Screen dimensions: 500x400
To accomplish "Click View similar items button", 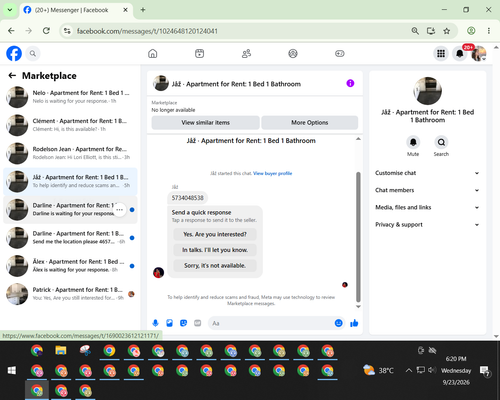I will [206, 123].
